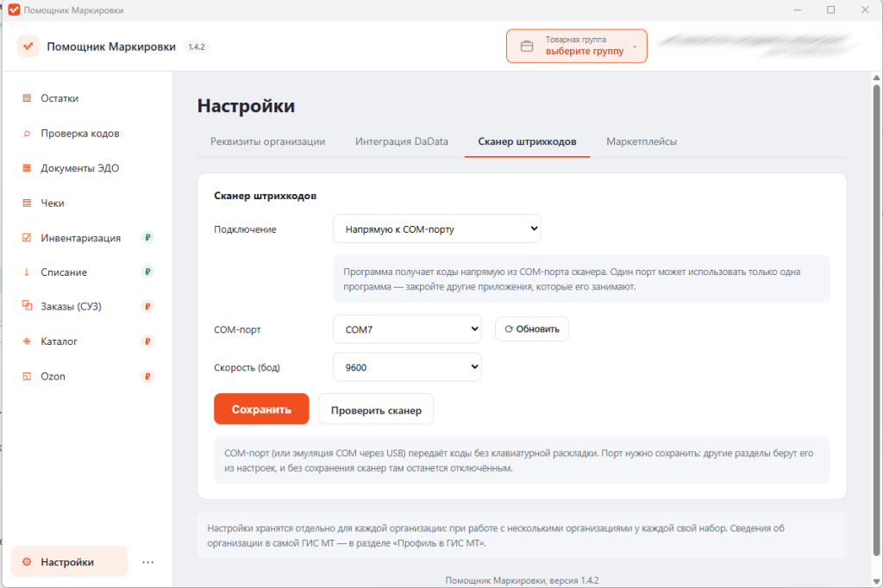The image size is (883, 588).
Task: Click the Настройки sidebar button
Action: 69,561
